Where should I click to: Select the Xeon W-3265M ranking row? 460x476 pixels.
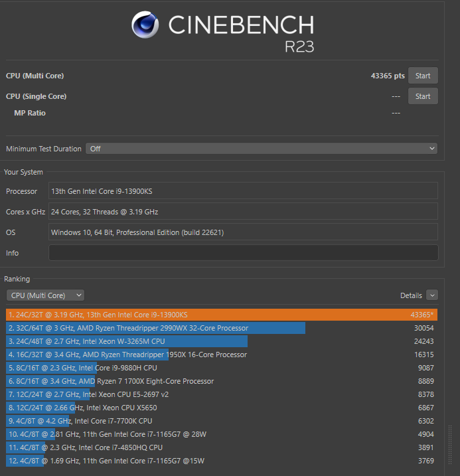tap(222, 341)
